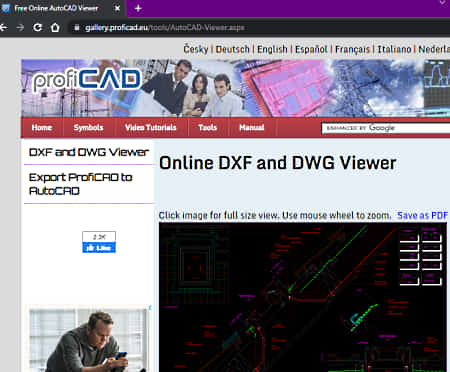Click the Facebook Like button
This screenshot has height=372, width=450.
(x=99, y=248)
